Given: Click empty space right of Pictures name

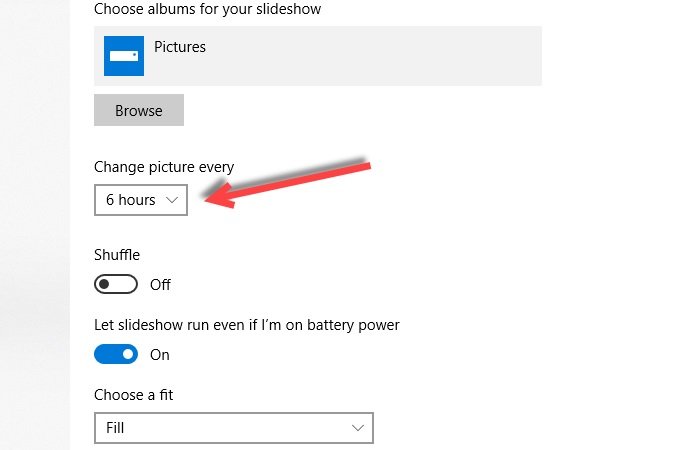Looking at the screenshot, I should (x=380, y=56).
